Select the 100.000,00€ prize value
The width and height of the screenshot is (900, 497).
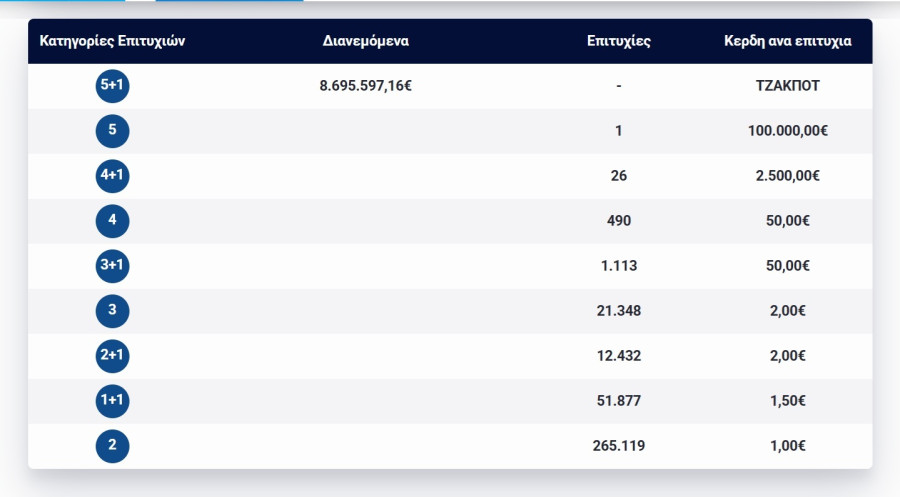pos(787,131)
